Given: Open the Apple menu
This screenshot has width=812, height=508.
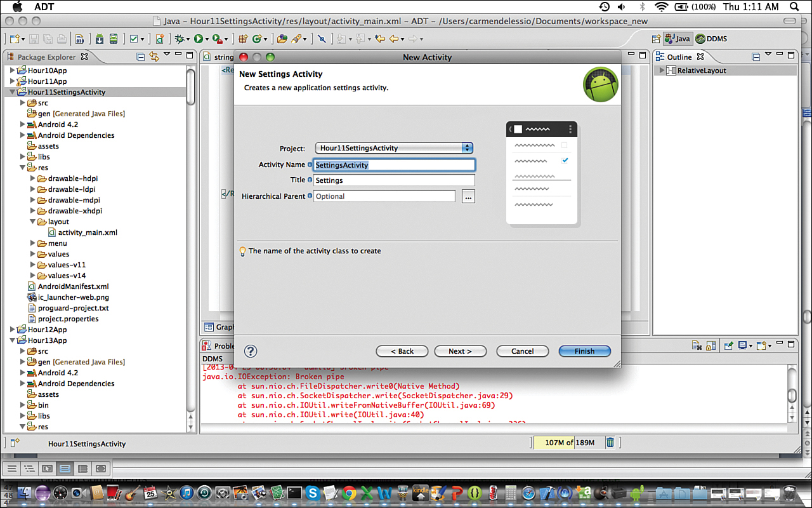Looking at the screenshot, I should pos(17,7).
